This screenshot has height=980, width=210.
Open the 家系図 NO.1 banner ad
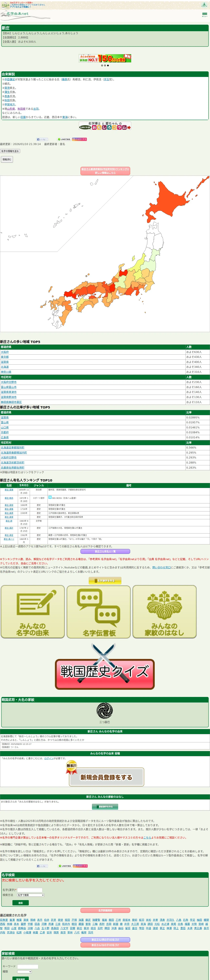point(105,58)
